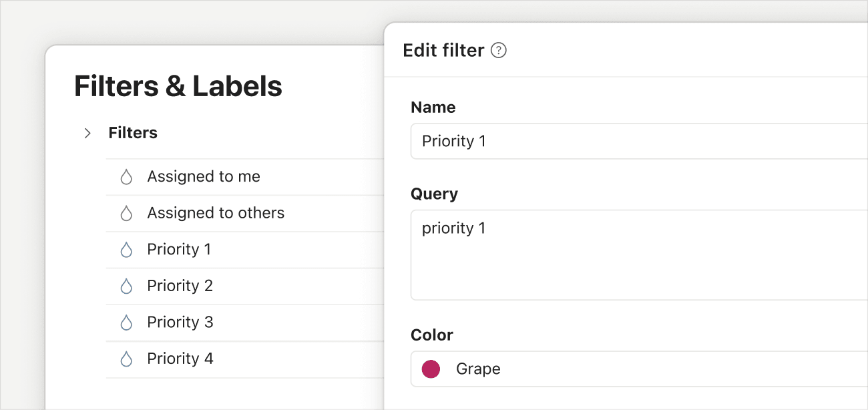Click the filter droplet icon beside Priority 1
This screenshot has height=410, width=868.
click(x=127, y=249)
